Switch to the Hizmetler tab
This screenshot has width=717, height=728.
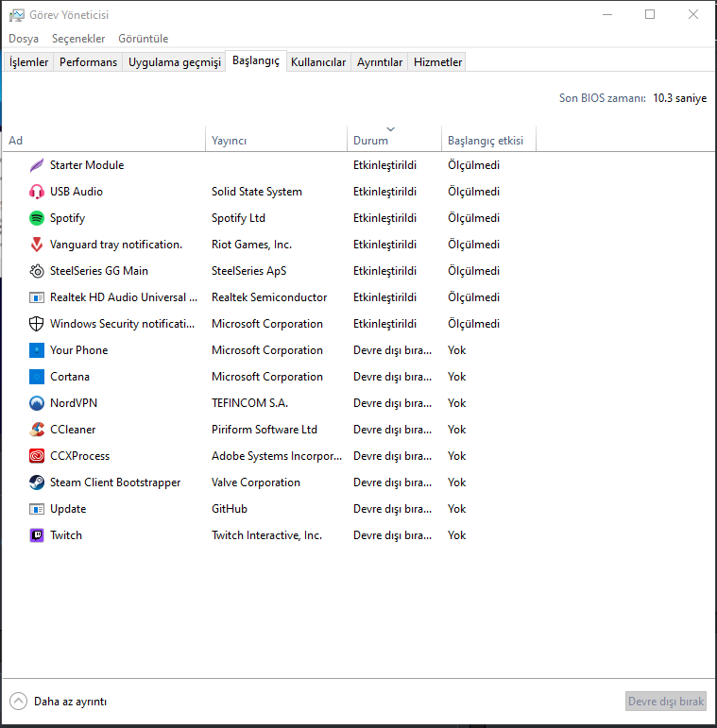pyautogui.click(x=437, y=62)
